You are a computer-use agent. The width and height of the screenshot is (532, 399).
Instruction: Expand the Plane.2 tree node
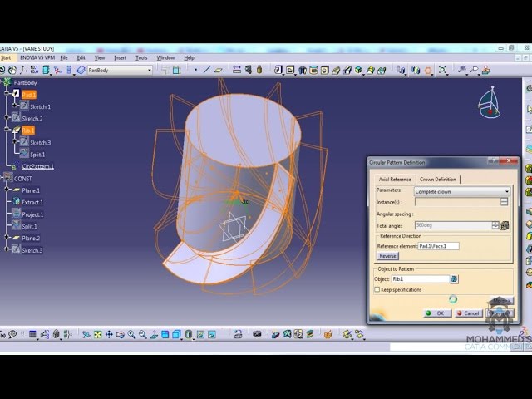[7, 237]
